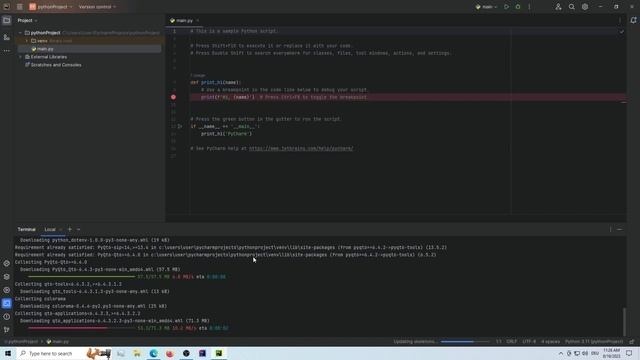
Task: Open more run actions kebab menu
Action: [x=529, y=7]
